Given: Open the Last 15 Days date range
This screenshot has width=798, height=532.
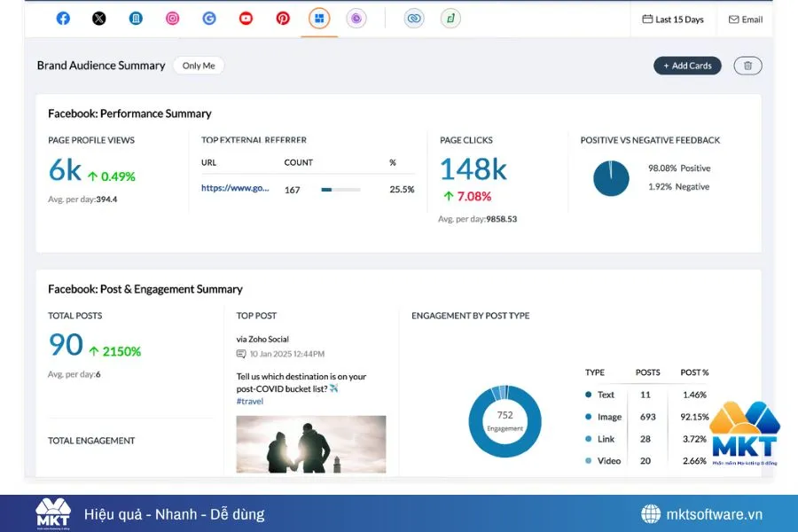Looking at the screenshot, I should click(673, 20).
